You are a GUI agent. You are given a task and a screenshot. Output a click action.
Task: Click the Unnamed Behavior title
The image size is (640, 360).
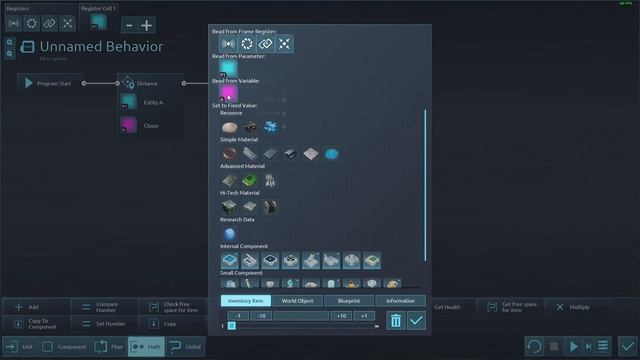[x=101, y=47]
